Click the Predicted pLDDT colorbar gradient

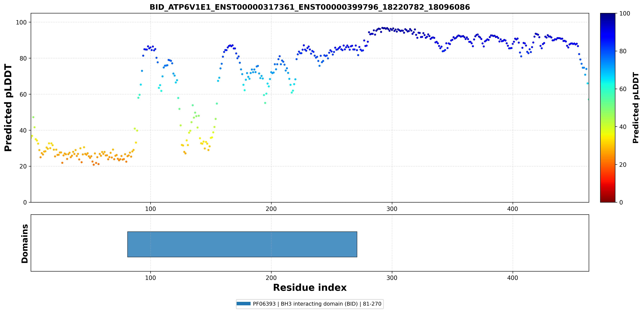608,108
